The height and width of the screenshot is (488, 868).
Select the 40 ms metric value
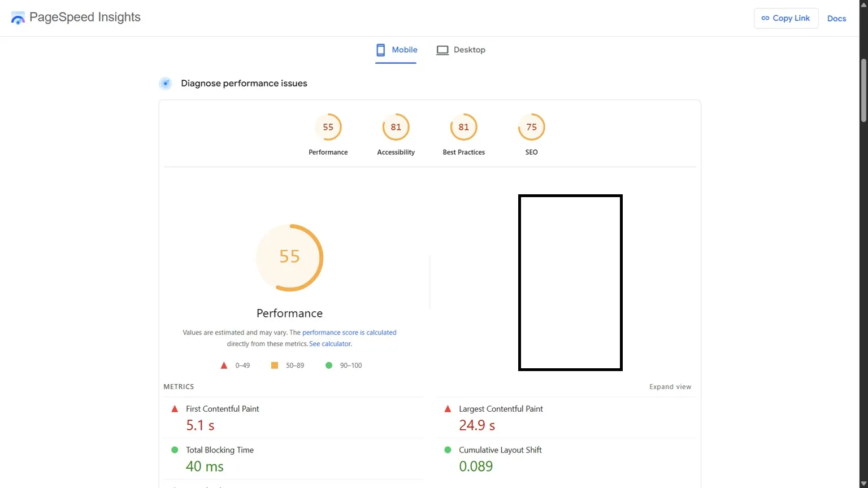205,467
